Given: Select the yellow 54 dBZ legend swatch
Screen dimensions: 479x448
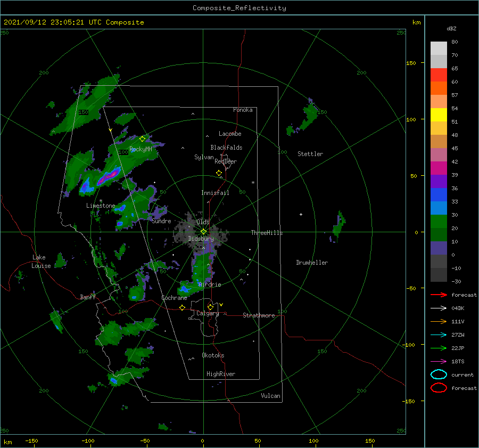Looking at the screenshot, I should (439, 115).
